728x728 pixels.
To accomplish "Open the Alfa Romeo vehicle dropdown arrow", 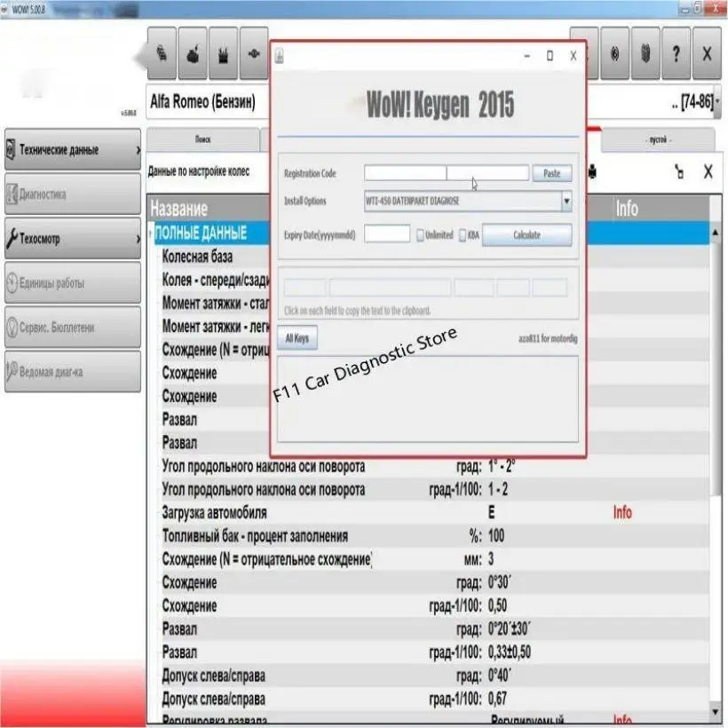I will tap(717, 100).
